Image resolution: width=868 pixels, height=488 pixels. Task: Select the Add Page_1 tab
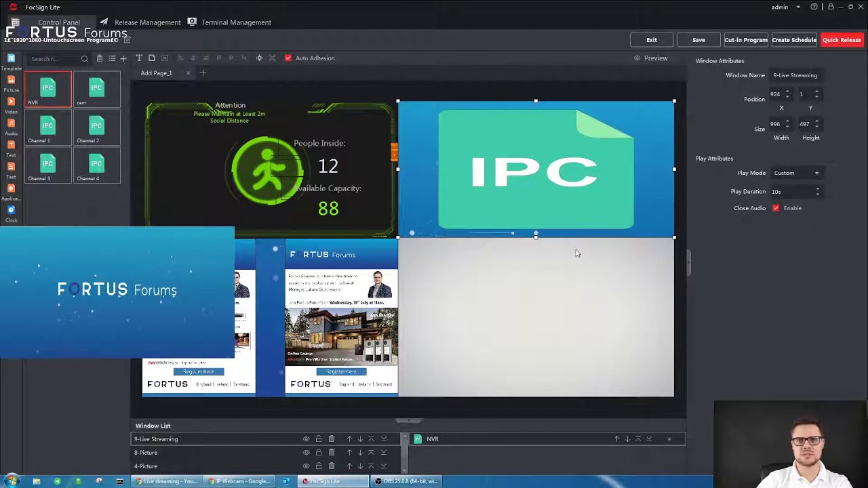point(157,73)
